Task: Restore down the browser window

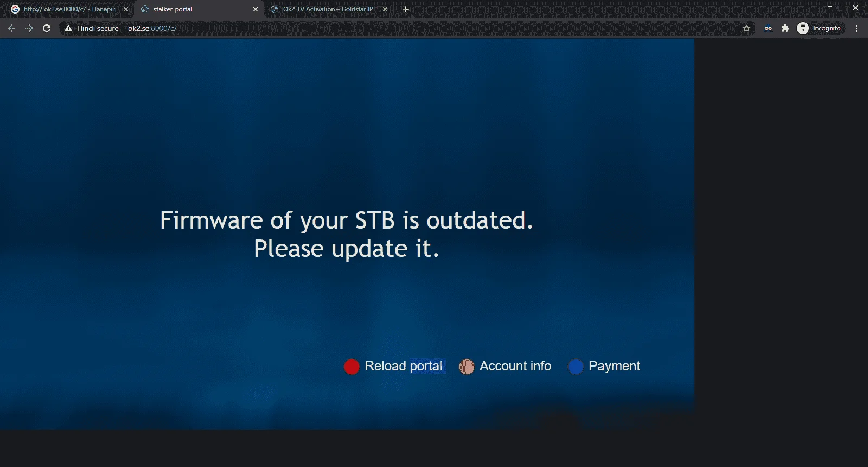Action: tap(831, 8)
